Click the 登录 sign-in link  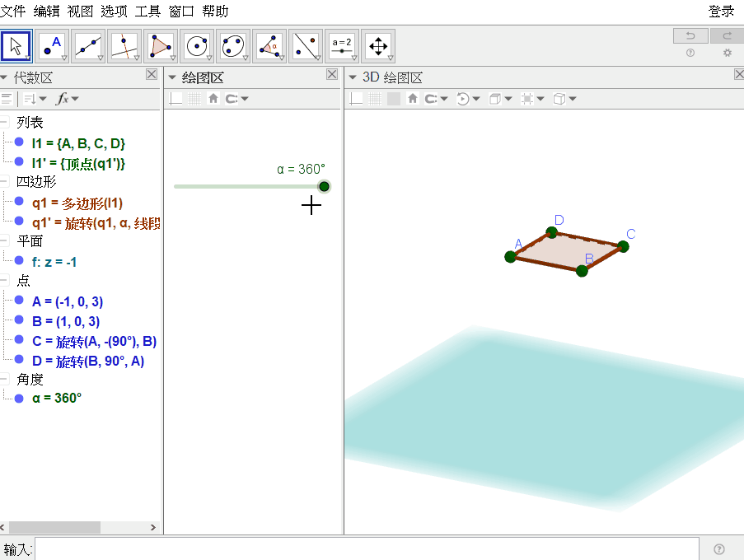tap(721, 11)
